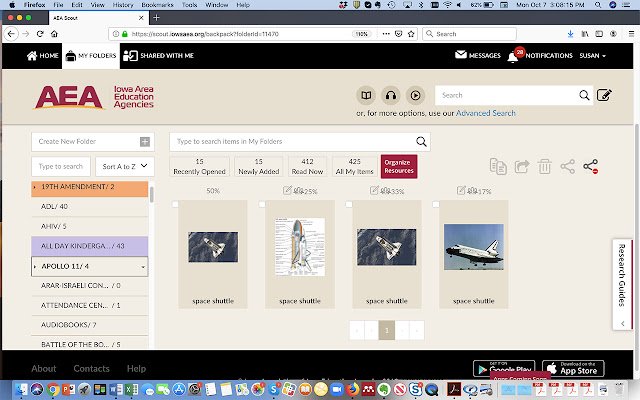Open the Bookmarks menu in menu bar

(158, 5)
